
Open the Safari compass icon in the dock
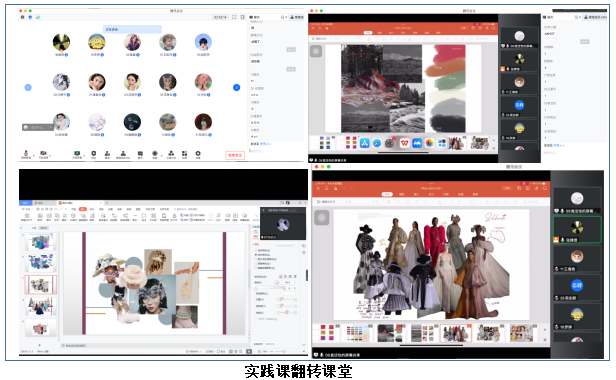(377, 143)
